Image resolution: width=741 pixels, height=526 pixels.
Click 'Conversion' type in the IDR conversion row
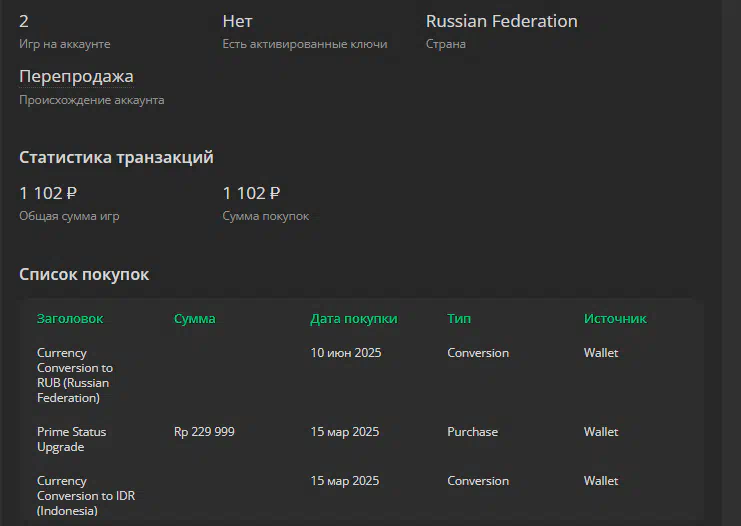point(478,481)
